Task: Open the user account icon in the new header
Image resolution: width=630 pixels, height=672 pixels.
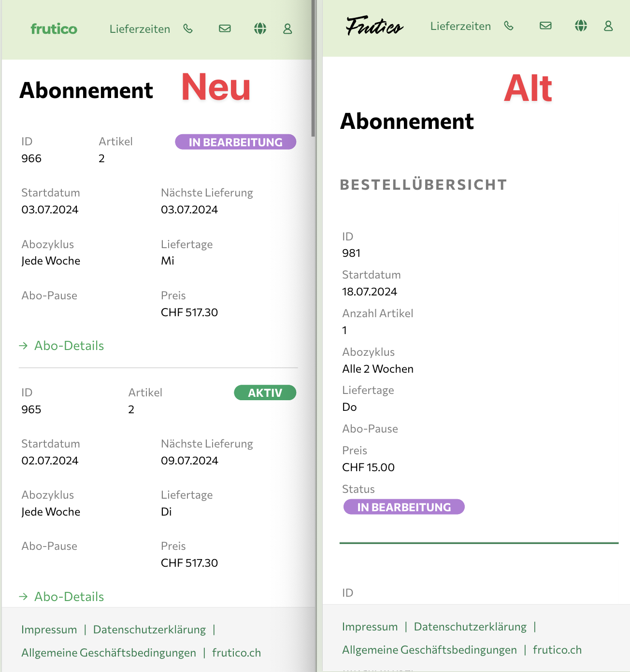Action: [x=287, y=29]
